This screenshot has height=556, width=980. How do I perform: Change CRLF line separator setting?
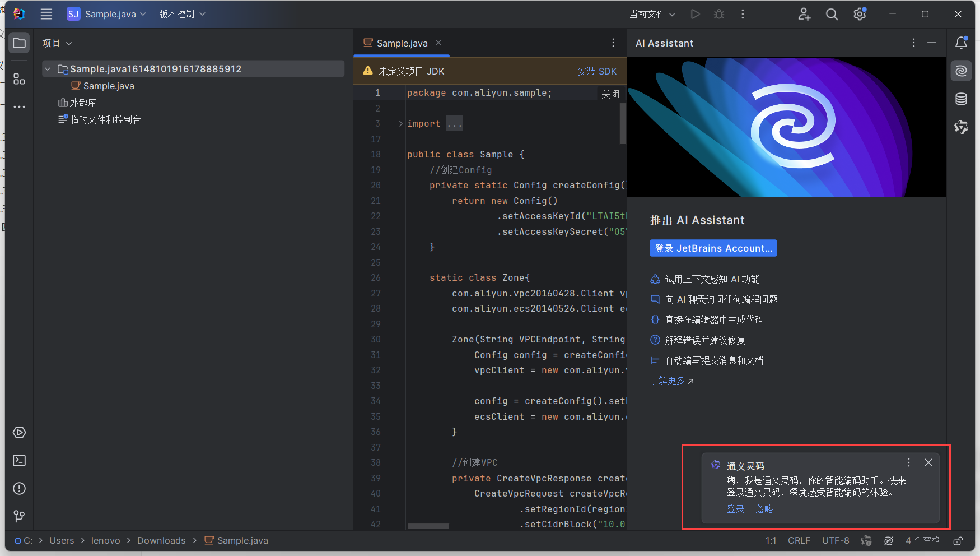tap(799, 540)
